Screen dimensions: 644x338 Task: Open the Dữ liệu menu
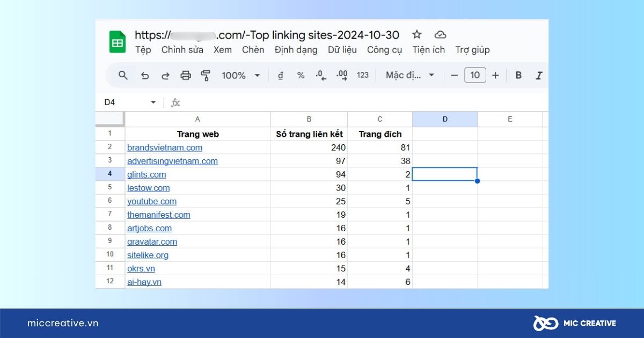[x=342, y=50]
